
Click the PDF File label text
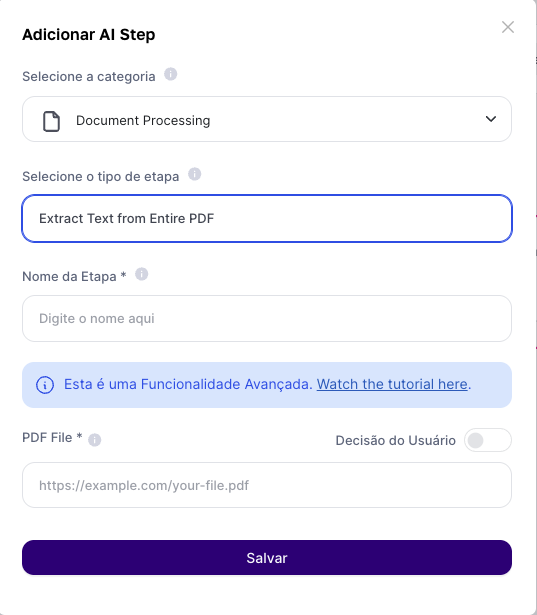tap(52, 438)
